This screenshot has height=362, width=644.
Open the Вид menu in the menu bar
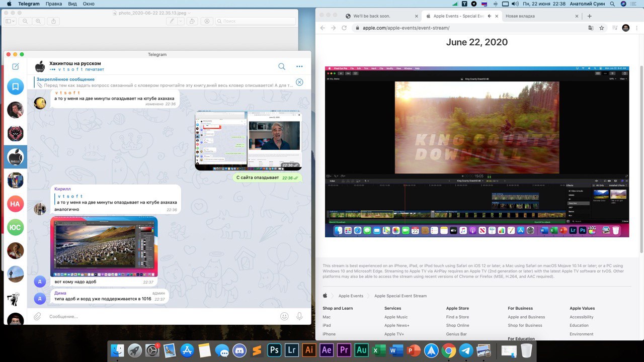[73, 4]
